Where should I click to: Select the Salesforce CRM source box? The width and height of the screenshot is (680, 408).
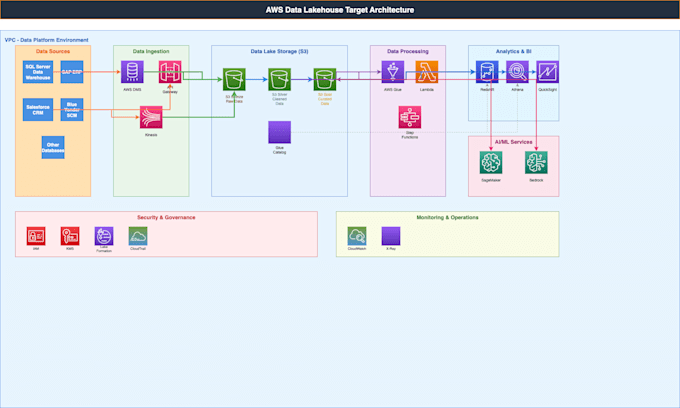click(38, 110)
